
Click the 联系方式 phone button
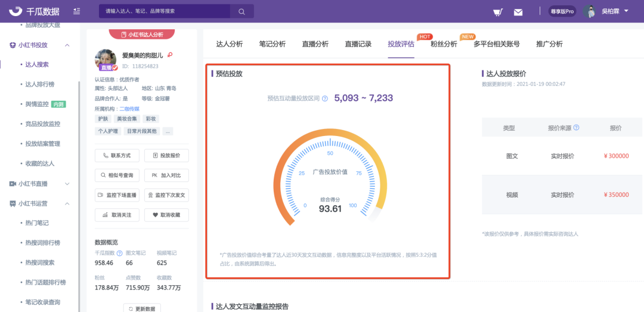pyautogui.click(x=117, y=156)
